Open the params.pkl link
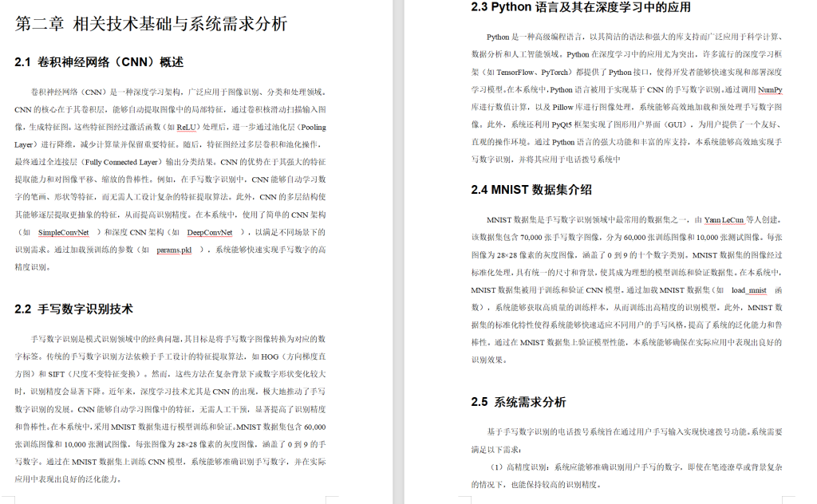The width and height of the screenshot is (817, 504). coord(176,249)
